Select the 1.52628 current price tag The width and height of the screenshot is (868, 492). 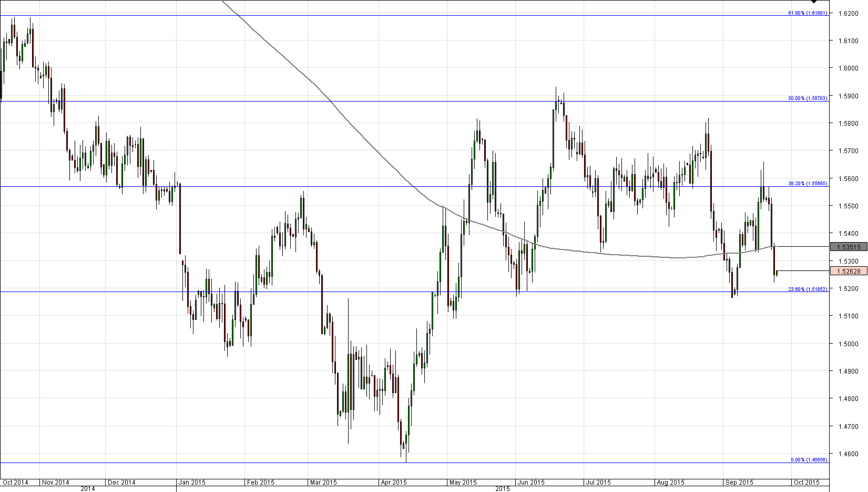click(848, 271)
